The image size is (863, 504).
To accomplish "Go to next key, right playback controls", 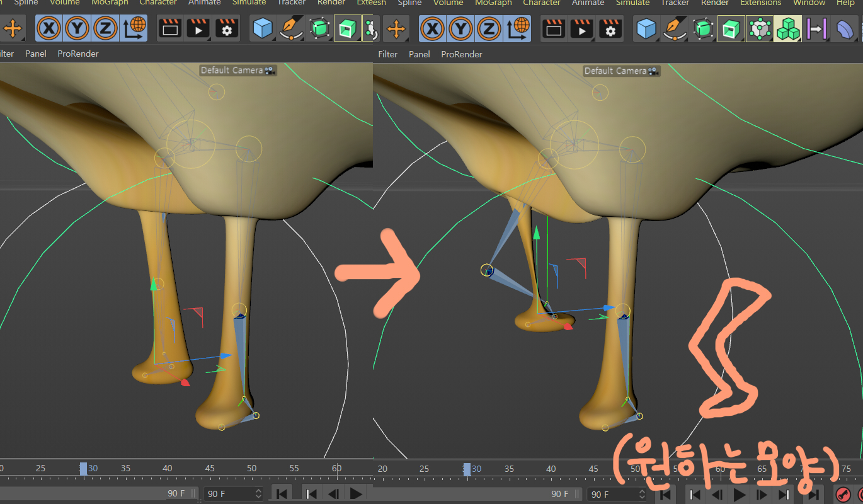I will (784, 495).
